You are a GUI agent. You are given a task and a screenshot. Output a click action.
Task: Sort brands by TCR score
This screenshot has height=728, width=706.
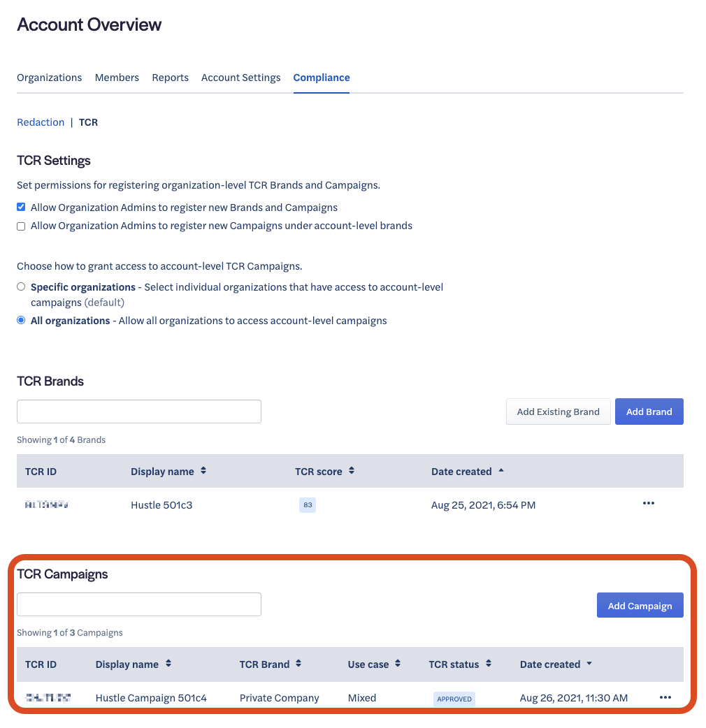click(x=352, y=471)
